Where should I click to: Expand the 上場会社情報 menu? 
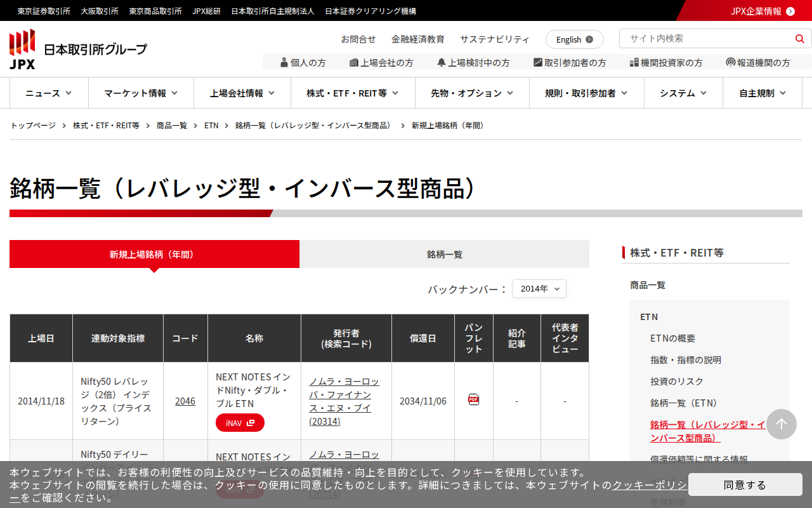tap(242, 93)
